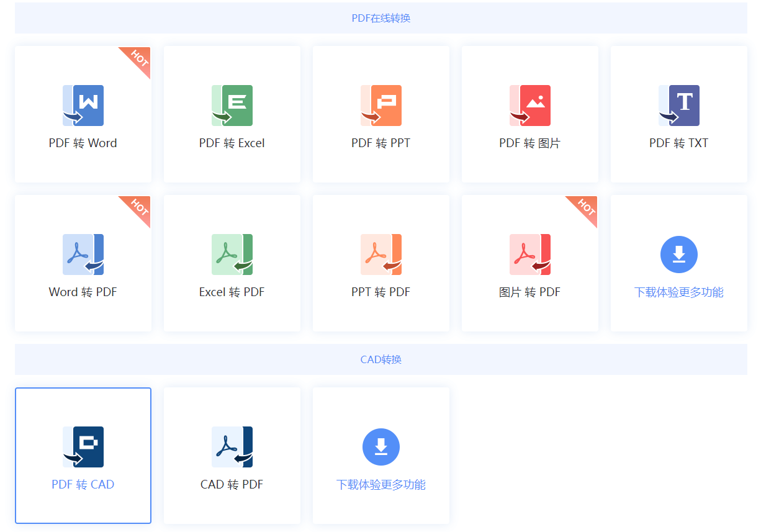
Task: Select the PDF 转 图片 tool icon
Action: tap(530, 106)
